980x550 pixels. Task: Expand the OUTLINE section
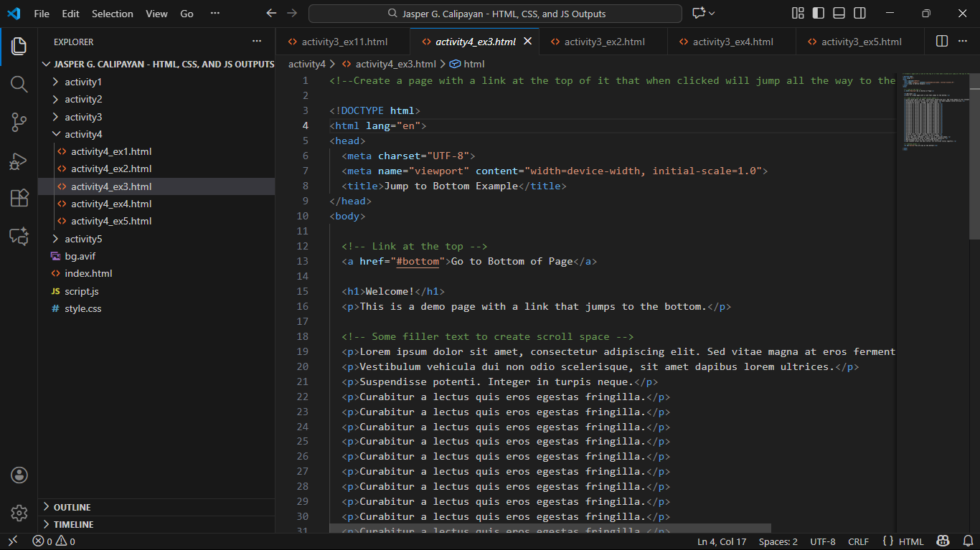[72, 507]
